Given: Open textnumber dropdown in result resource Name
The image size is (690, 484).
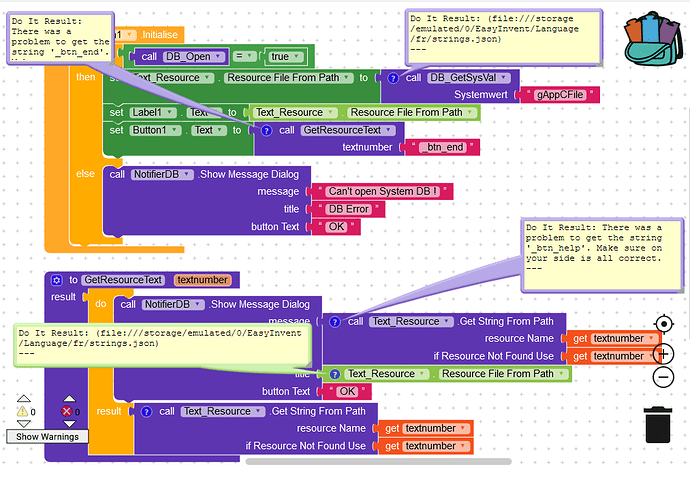Looking at the screenshot, I should tap(436, 429).
